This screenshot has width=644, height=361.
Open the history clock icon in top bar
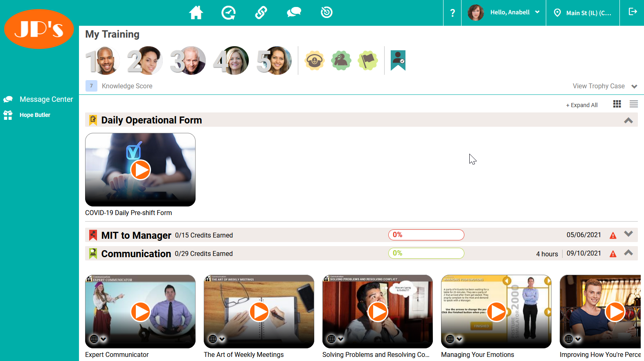327,13
